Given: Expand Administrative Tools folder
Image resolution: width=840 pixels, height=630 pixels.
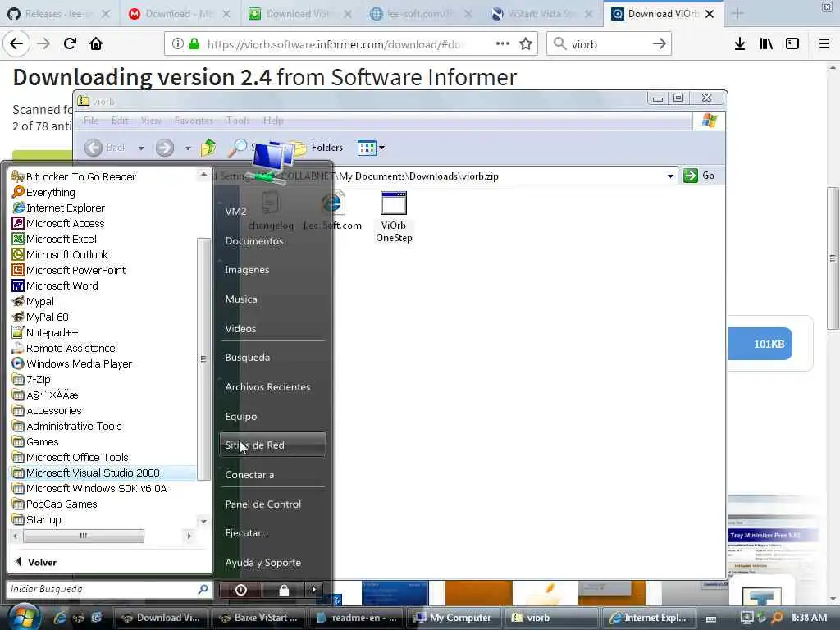Looking at the screenshot, I should (x=67, y=426).
